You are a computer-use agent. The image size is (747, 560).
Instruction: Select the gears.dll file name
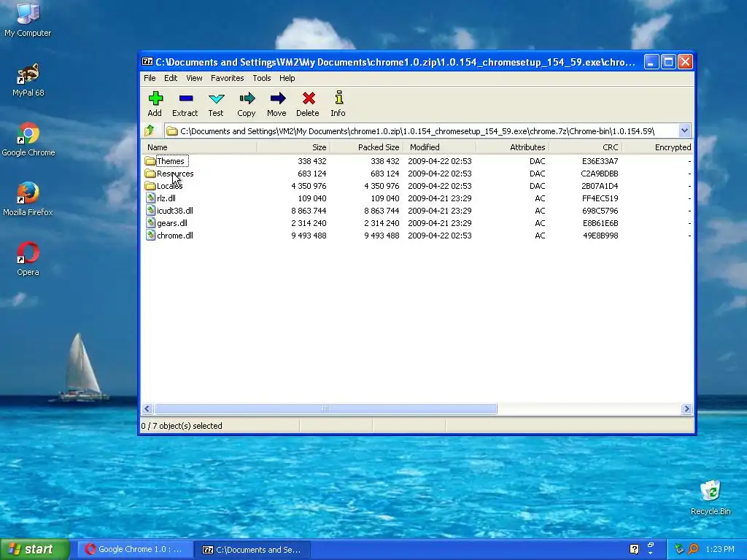172,223
